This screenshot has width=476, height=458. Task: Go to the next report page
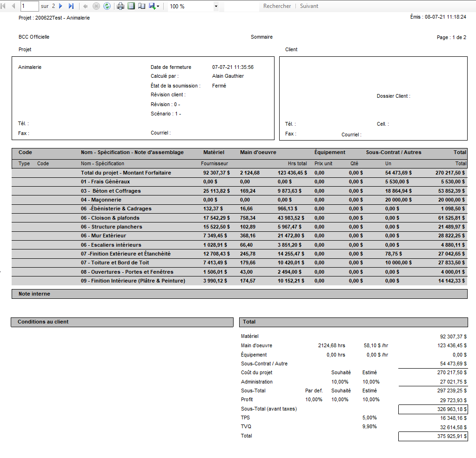(60, 6)
